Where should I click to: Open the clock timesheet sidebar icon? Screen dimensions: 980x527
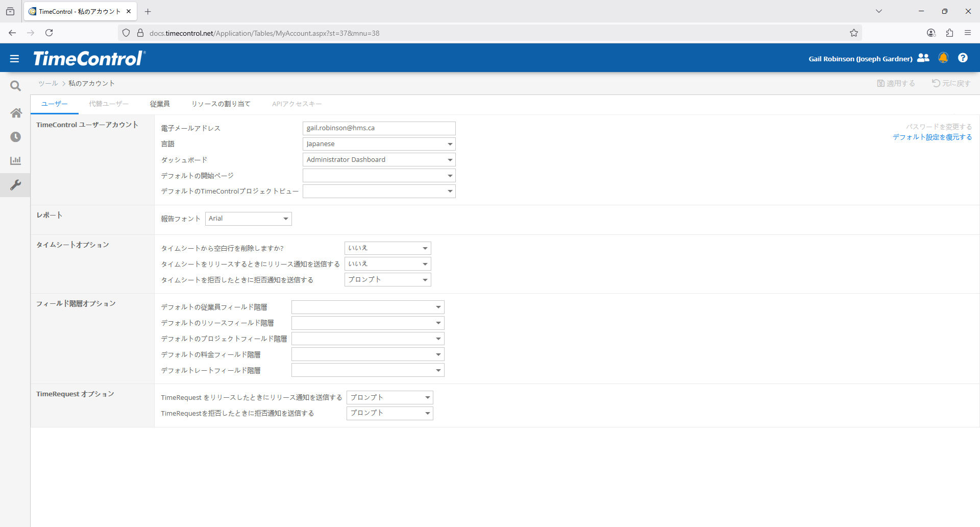16,137
